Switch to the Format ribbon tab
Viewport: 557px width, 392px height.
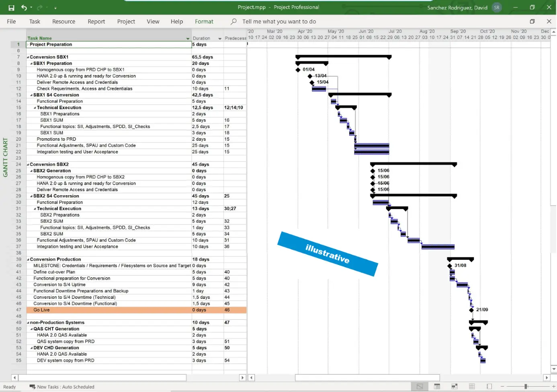(204, 21)
